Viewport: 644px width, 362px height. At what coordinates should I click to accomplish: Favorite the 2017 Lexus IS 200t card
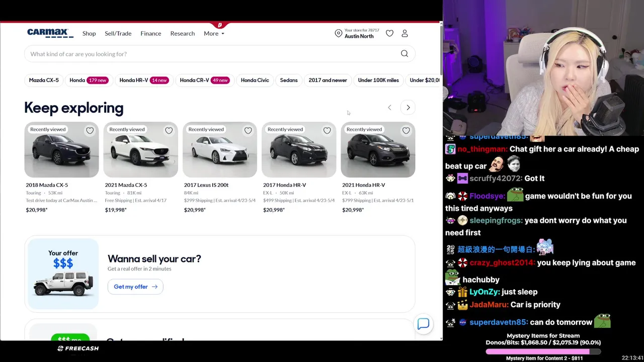point(248,131)
